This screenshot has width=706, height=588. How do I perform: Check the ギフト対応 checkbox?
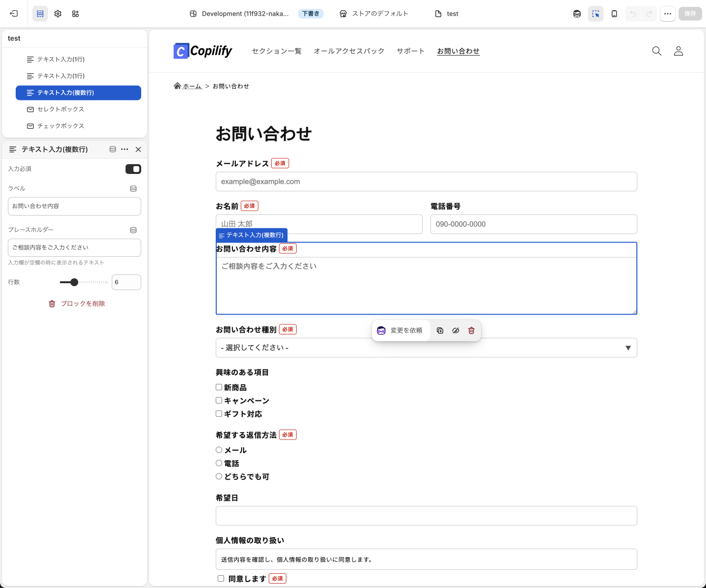[x=219, y=414]
